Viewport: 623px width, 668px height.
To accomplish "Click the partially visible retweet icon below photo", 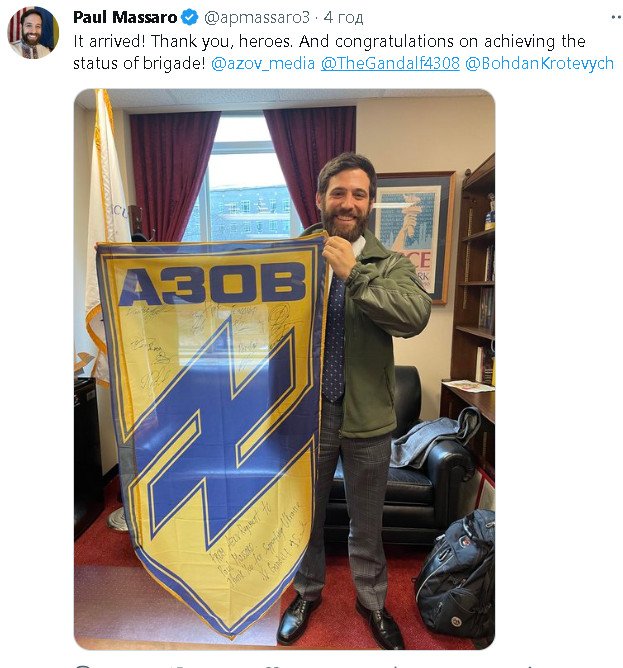I will click(x=179, y=665).
